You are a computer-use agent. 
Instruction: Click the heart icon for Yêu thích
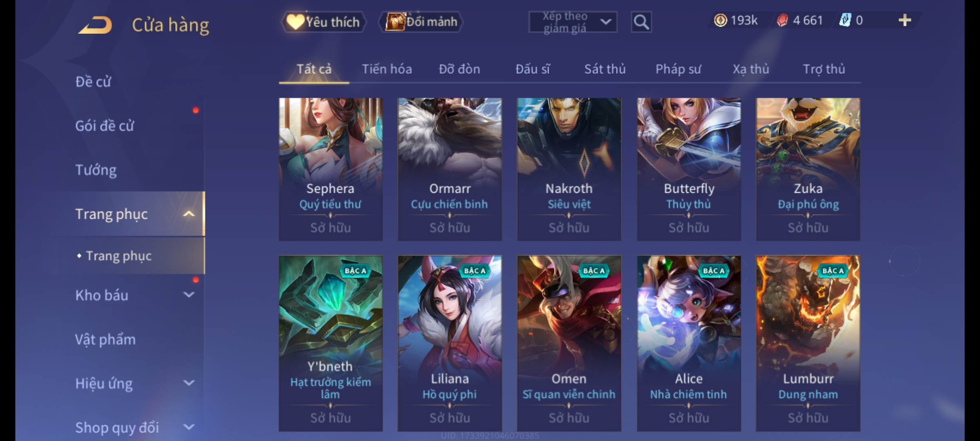(x=295, y=22)
